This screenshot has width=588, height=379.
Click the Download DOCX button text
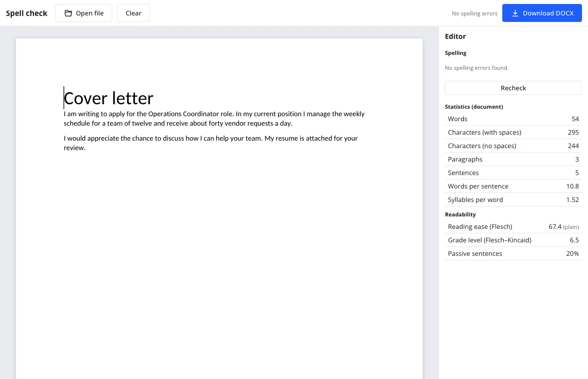tap(548, 13)
